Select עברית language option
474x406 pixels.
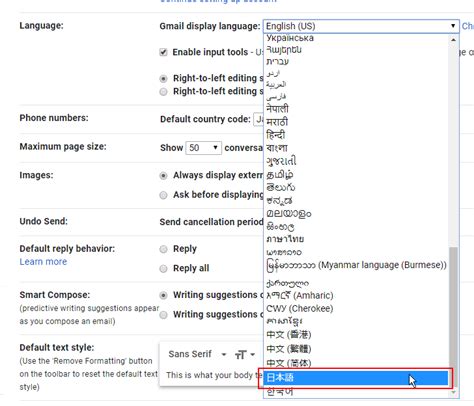(356, 62)
